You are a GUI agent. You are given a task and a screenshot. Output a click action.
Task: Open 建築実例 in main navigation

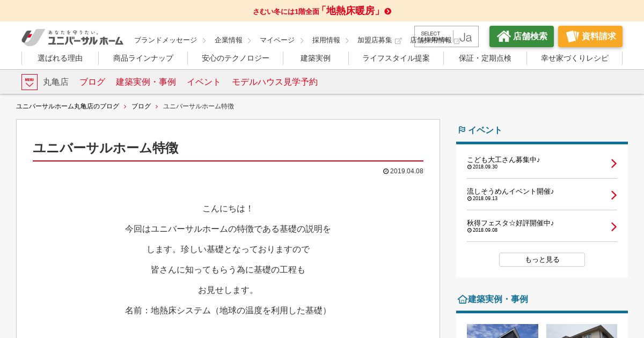click(316, 58)
